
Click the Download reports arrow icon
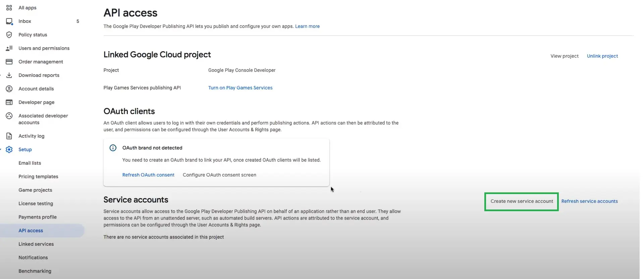click(x=9, y=75)
